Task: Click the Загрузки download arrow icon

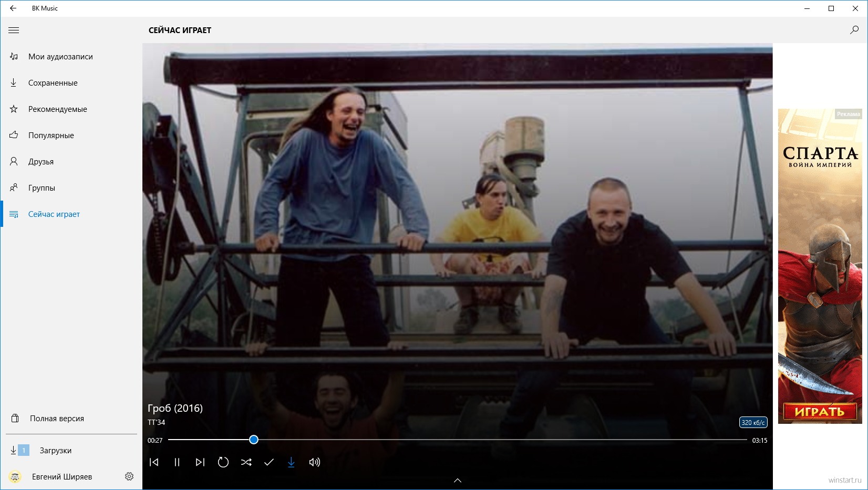Action: coord(14,450)
